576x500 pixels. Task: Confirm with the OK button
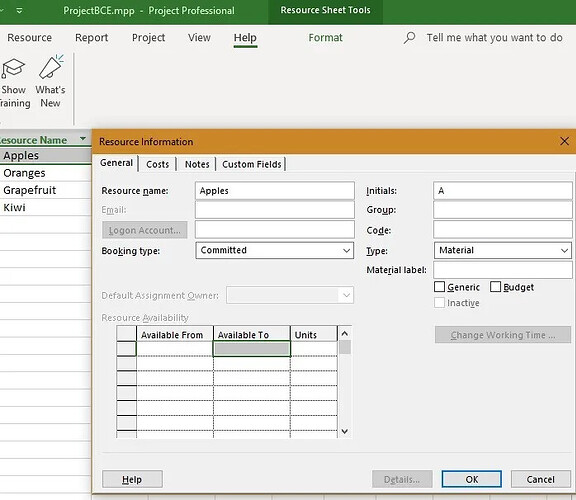(x=472, y=479)
